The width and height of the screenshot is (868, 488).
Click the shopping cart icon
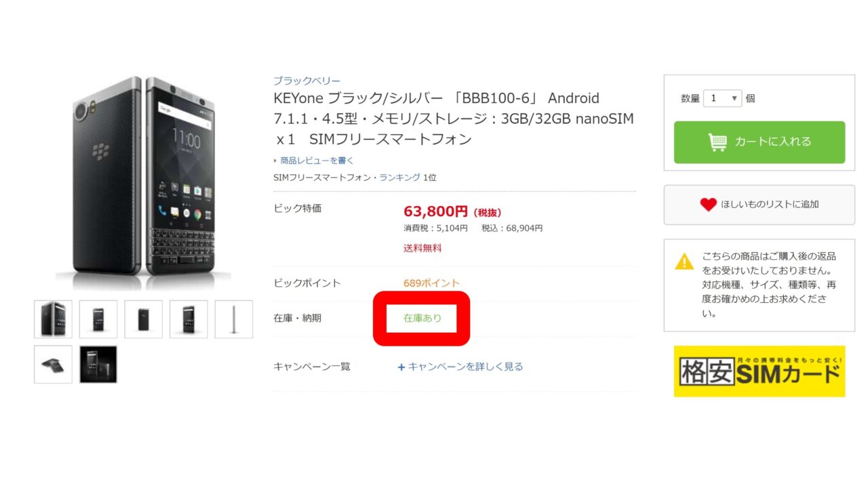(x=717, y=142)
